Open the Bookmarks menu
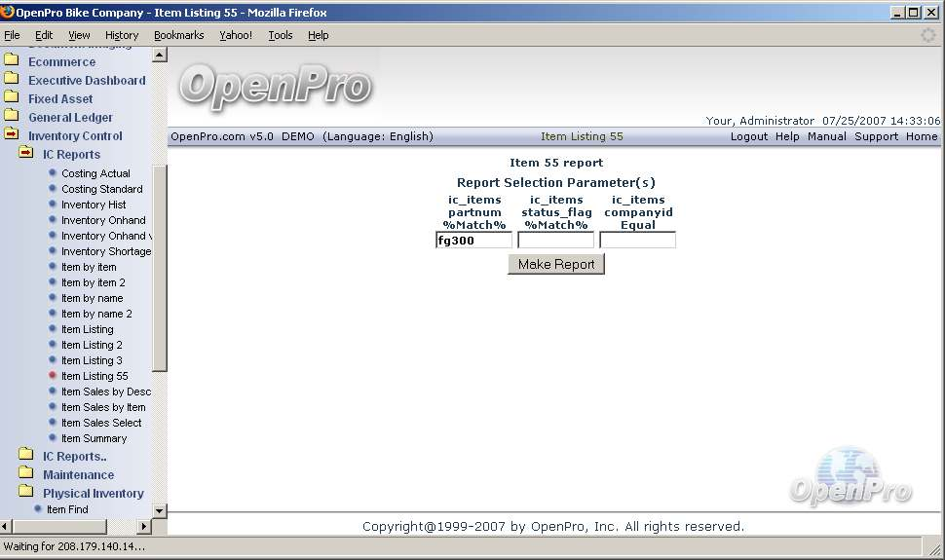The image size is (945, 560). pos(178,35)
